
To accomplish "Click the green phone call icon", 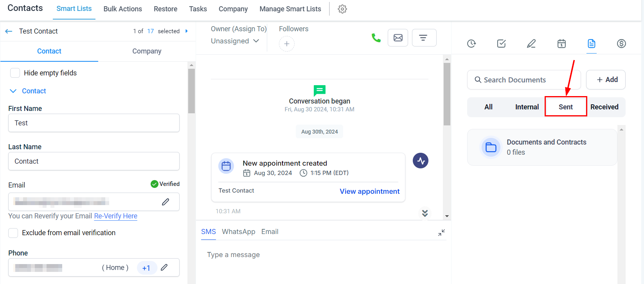I will pos(376,38).
